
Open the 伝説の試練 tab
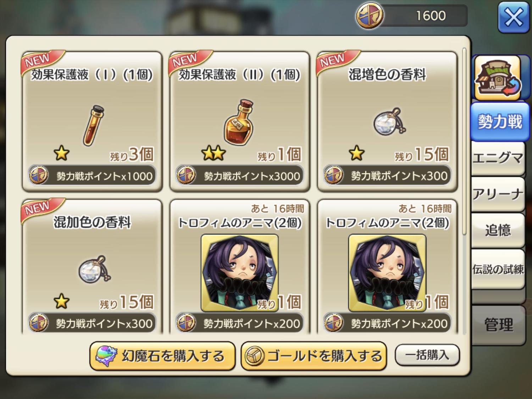[498, 269]
